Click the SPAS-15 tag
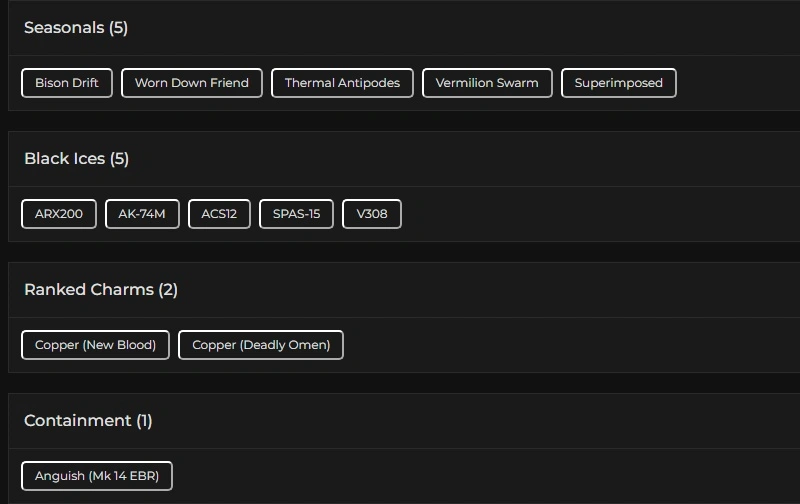The width and height of the screenshot is (800, 504). click(296, 214)
